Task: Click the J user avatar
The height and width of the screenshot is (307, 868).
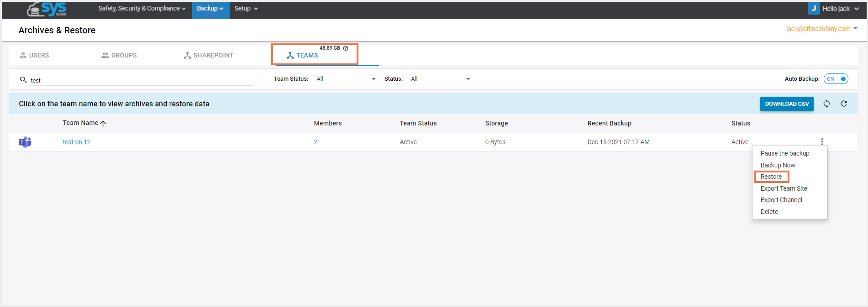Action: pyautogui.click(x=813, y=9)
